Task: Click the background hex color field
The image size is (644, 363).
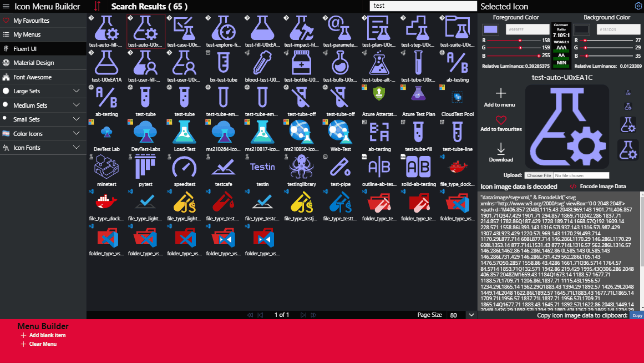Action: tap(618, 29)
